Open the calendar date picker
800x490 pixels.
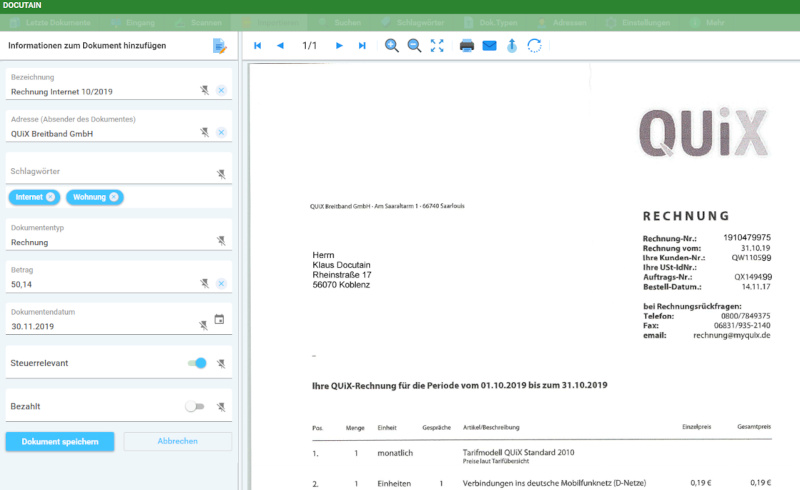pos(219,320)
